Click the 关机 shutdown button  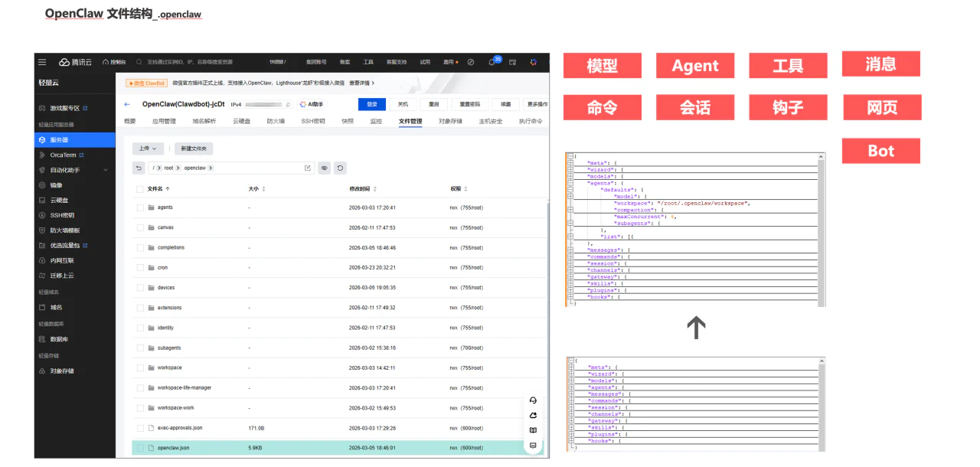pos(403,104)
